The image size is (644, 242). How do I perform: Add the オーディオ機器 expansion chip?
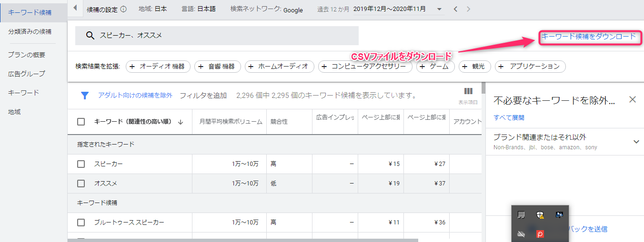(158, 67)
